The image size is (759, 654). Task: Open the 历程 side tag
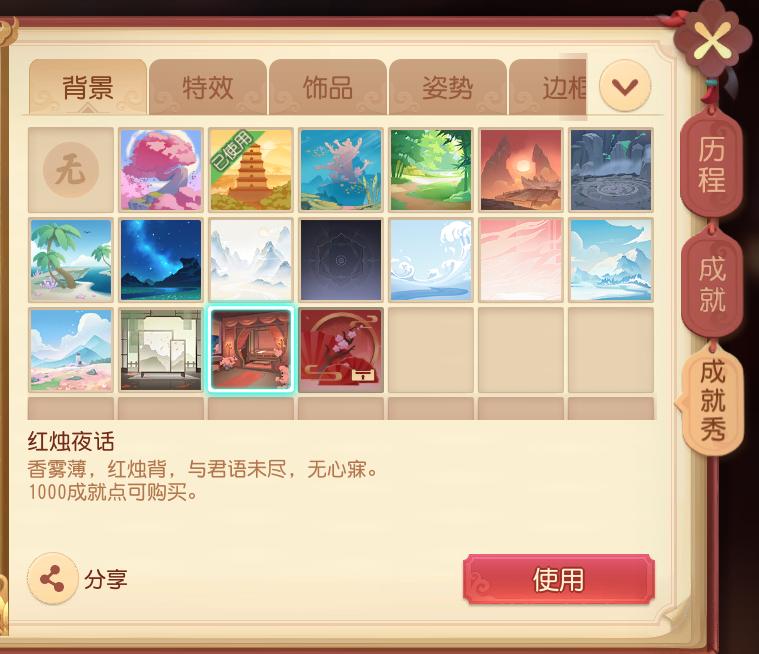pos(711,165)
